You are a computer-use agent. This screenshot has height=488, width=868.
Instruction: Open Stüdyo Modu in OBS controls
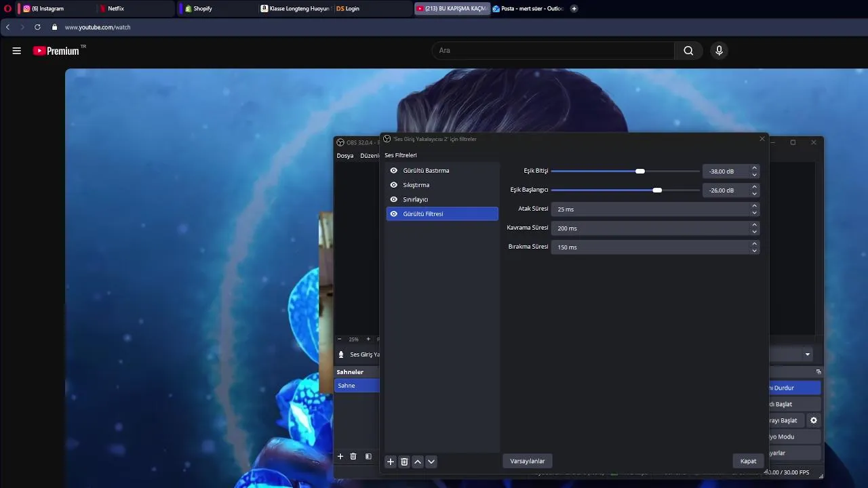(794, 436)
